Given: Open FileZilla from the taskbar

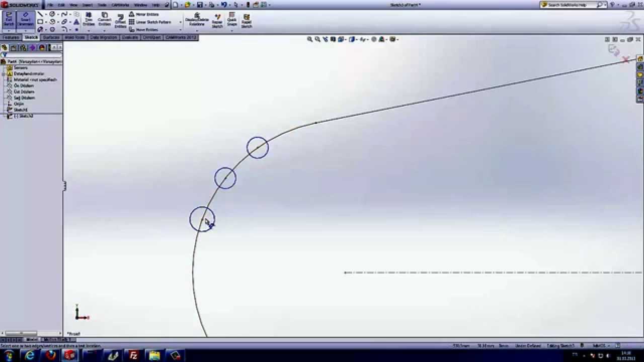Looking at the screenshot, I should pos(133,355).
